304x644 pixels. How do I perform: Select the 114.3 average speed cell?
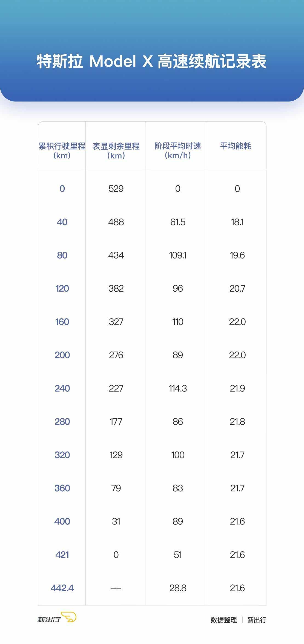coord(178,388)
